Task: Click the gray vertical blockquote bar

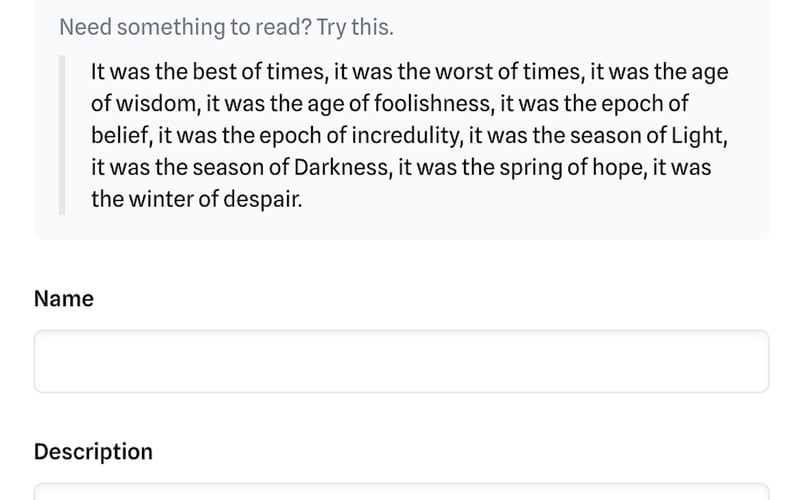Action: (x=62, y=135)
